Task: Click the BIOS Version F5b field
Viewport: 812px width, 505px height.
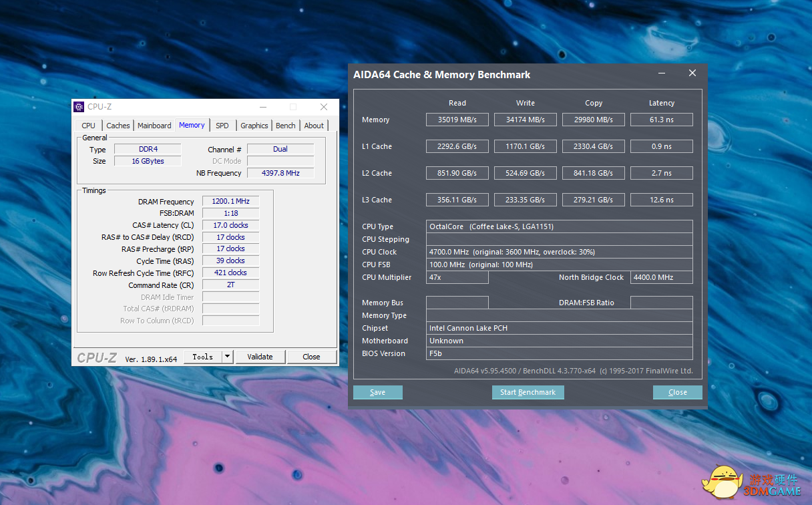Action: coord(560,353)
